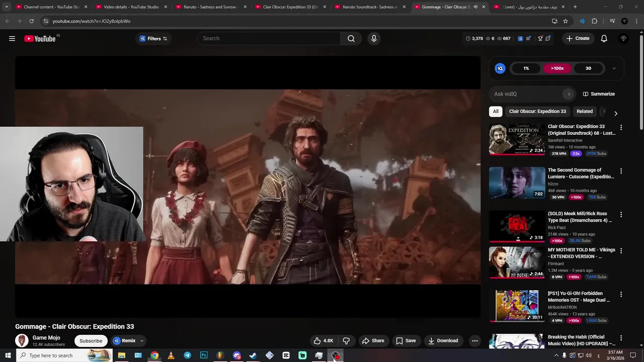Screen dimensions: 644x362
Task: Open the Game Mojo channel name
Action: (x=46, y=338)
